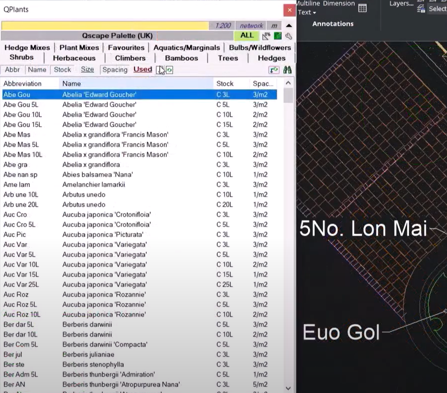This screenshot has height=393, width=447.
Task: Toggle the ALL plants filter
Action: click(x=247, y=35)
